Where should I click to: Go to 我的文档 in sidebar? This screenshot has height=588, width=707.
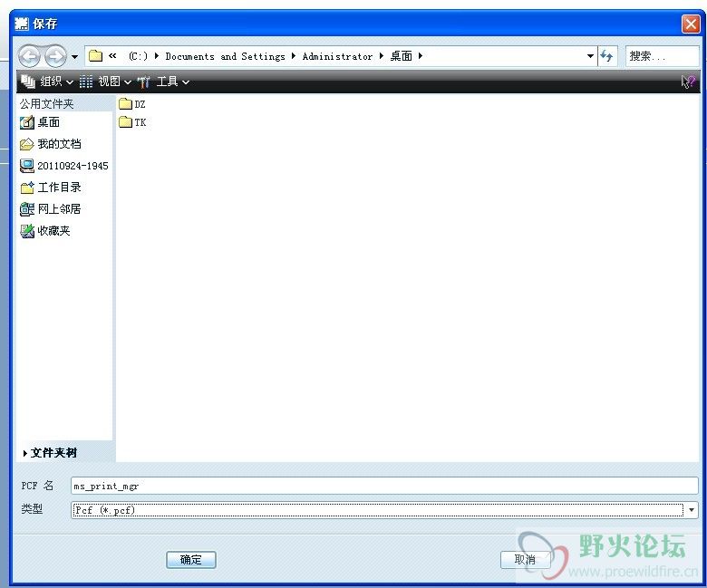[x=51, y=144]
